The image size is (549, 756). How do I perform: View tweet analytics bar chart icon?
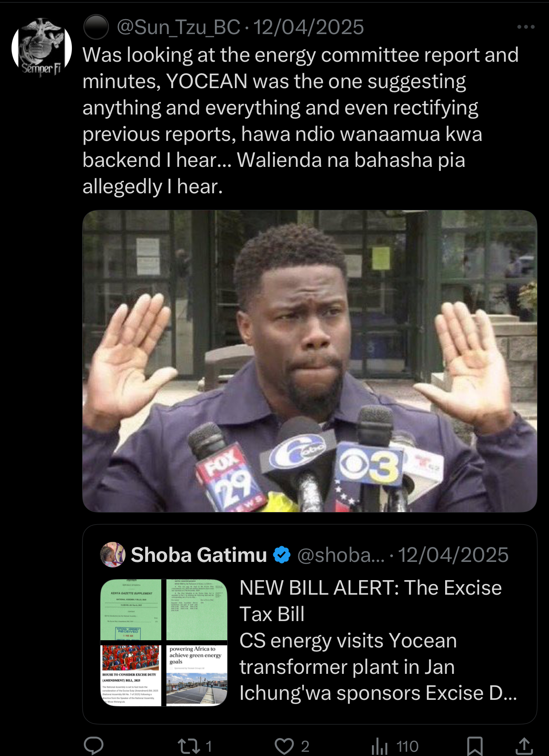coord(380,746)
